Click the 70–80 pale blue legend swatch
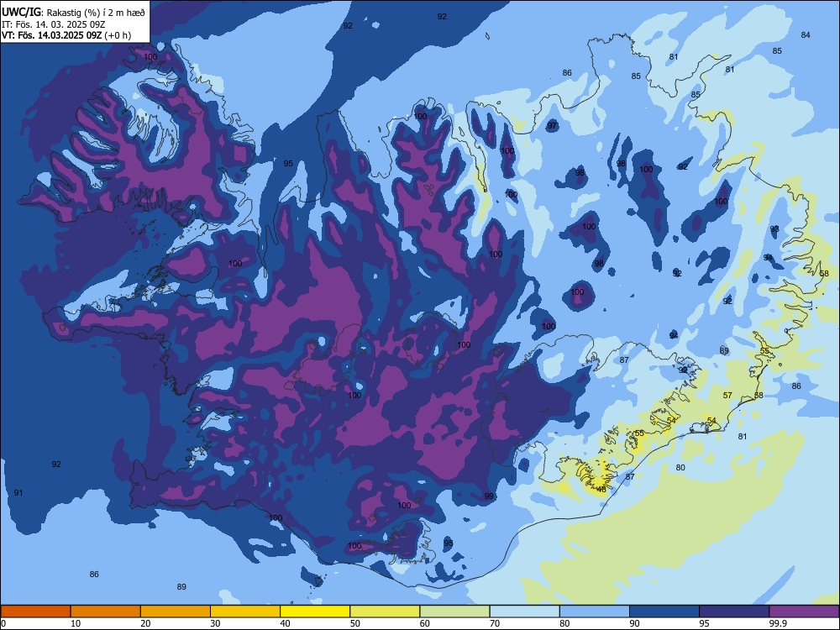 pos(524,612)
